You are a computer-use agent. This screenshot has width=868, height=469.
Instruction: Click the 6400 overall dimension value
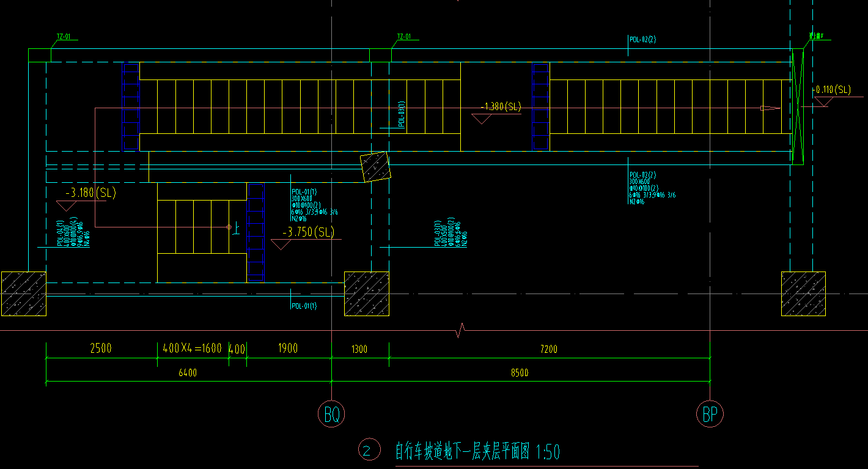pos(188,373)
